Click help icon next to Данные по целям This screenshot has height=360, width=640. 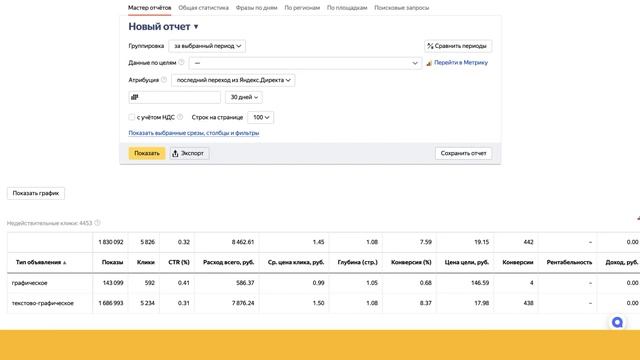[181, 62]
